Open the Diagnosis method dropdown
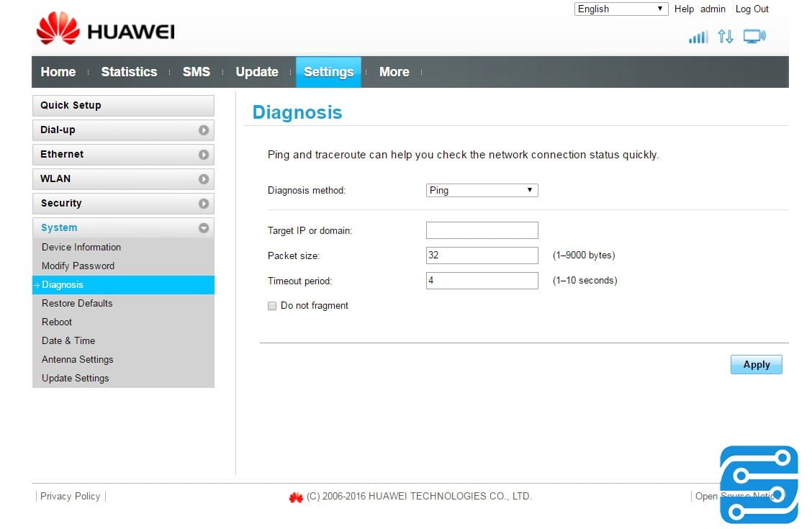 [x=482, y=191]
